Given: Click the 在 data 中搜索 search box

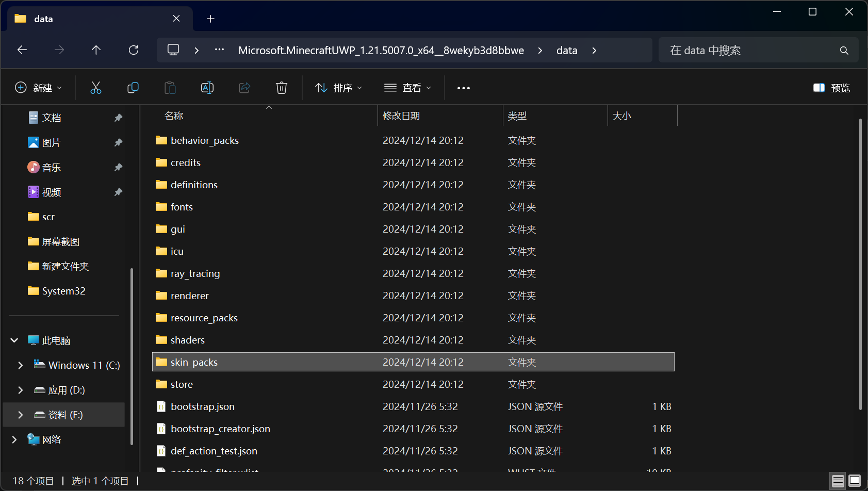Looking at the screenshot, I should pos(758,50).
